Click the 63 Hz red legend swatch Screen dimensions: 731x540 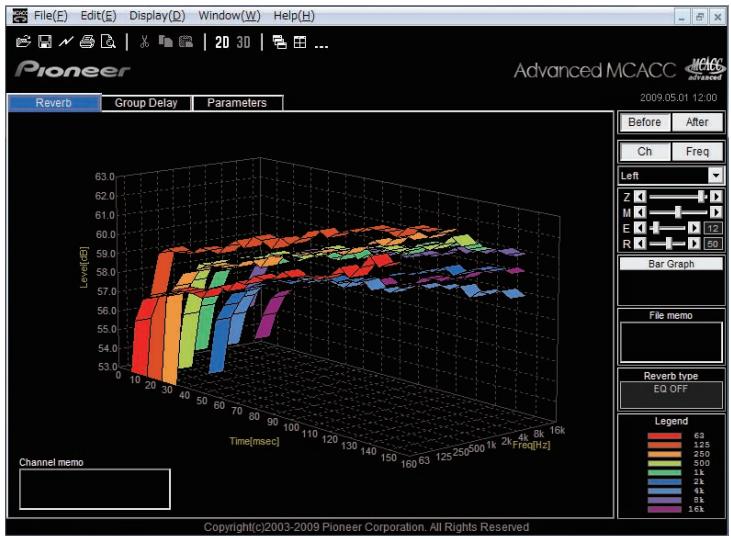pos(664,436)
